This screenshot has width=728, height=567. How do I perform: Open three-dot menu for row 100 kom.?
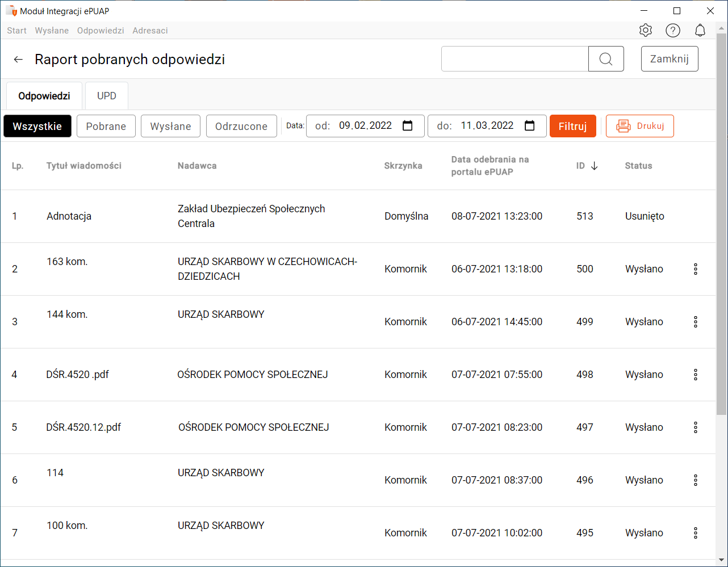696,533
